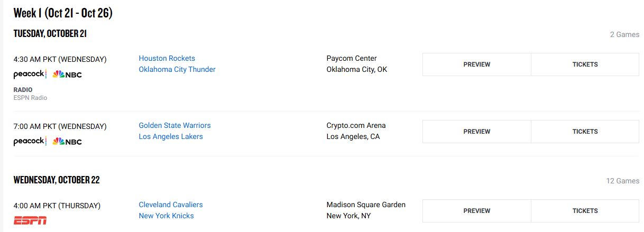
Task: Preview the Warriors vs Lakers game
Action: pyautogui.click(x=477, y=132)
